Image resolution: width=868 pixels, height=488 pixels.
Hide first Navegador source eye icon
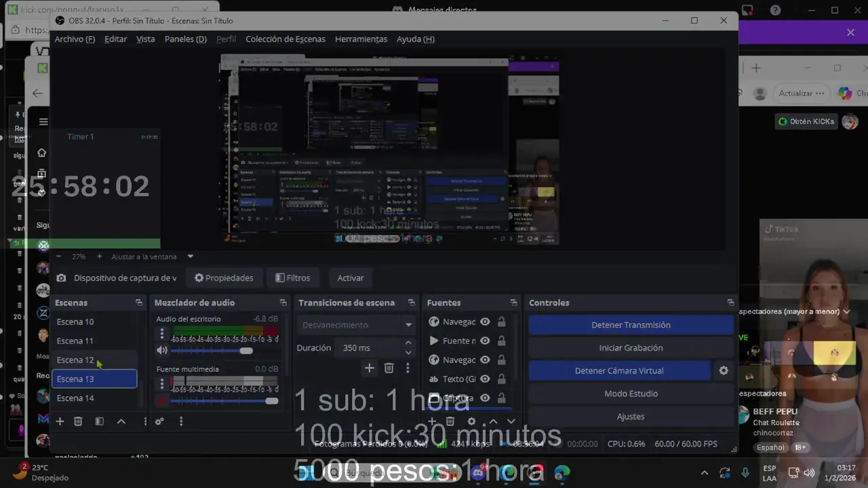485,322
